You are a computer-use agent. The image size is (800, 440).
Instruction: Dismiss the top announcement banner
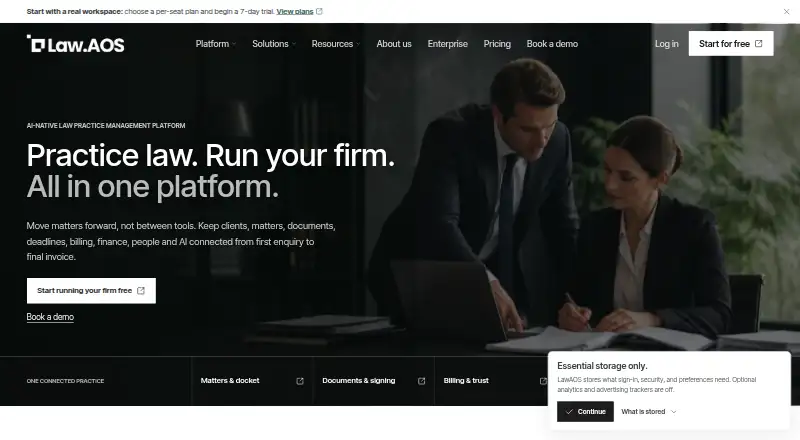pyautogui.click(x=786, y=11)
